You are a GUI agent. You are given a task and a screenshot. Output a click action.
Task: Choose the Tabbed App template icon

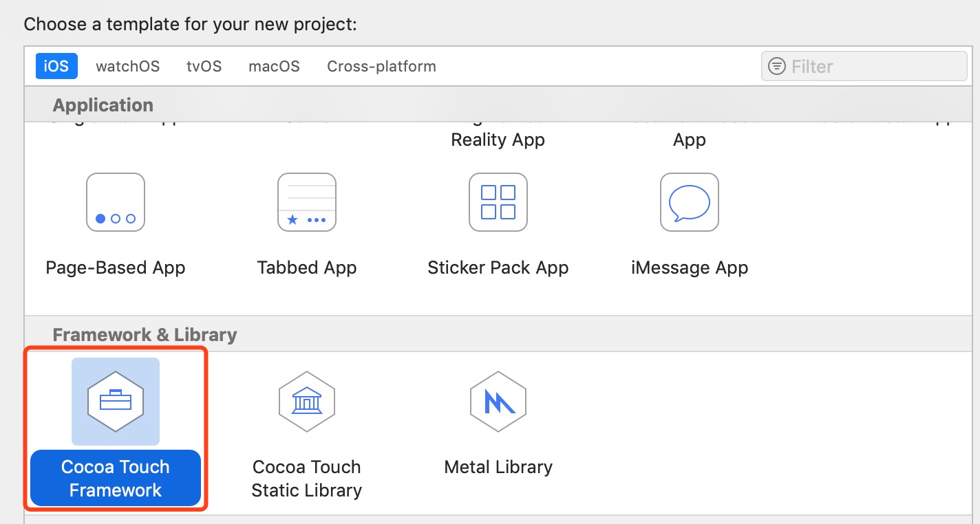307,202
